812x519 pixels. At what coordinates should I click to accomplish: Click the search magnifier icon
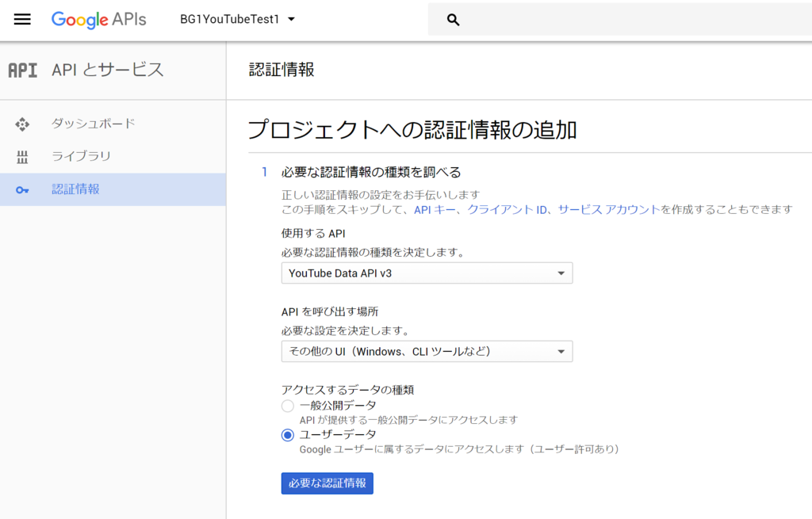click(453, 20)
